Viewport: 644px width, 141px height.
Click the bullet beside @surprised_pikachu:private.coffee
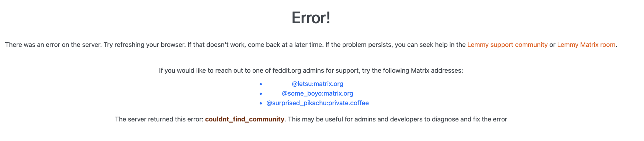click(261, 103)
